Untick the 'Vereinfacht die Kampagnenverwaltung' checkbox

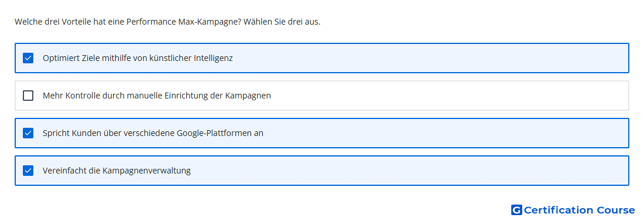click(28, 171)
